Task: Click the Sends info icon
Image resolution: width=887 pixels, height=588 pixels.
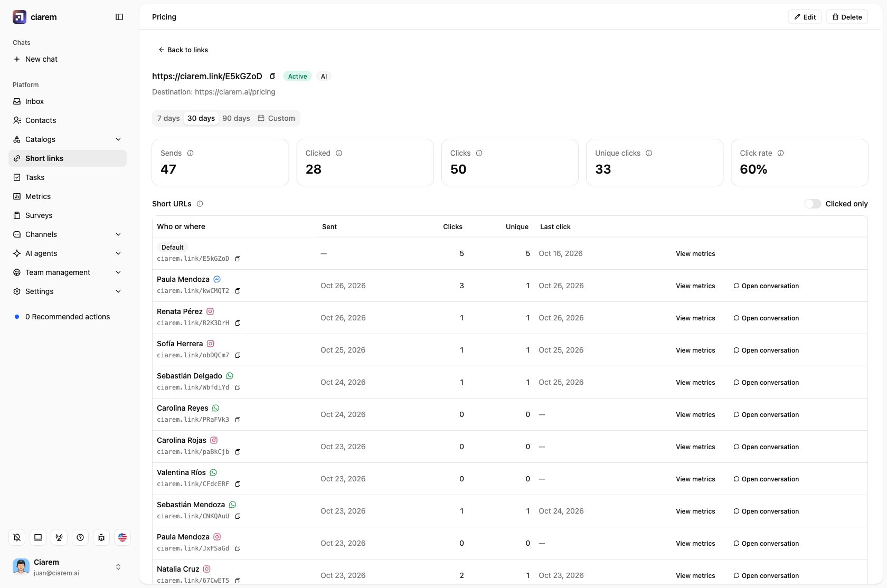Action: click(190, 153)
